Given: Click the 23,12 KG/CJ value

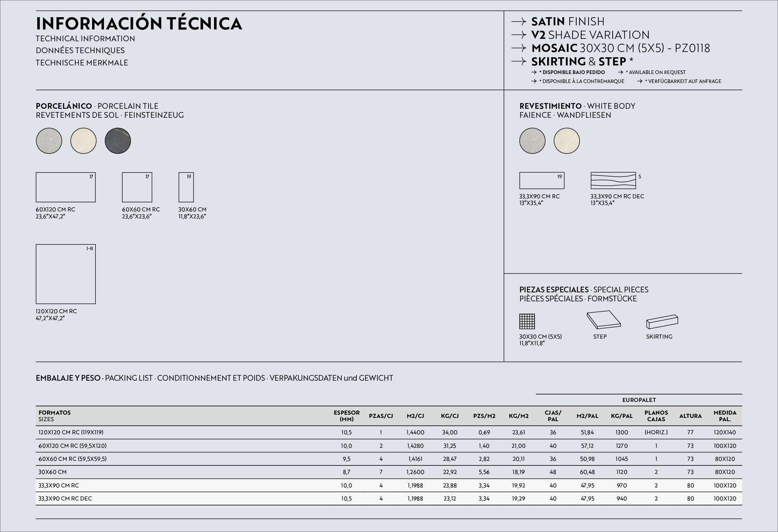Looking at the screenshot, I should (450, 498).
